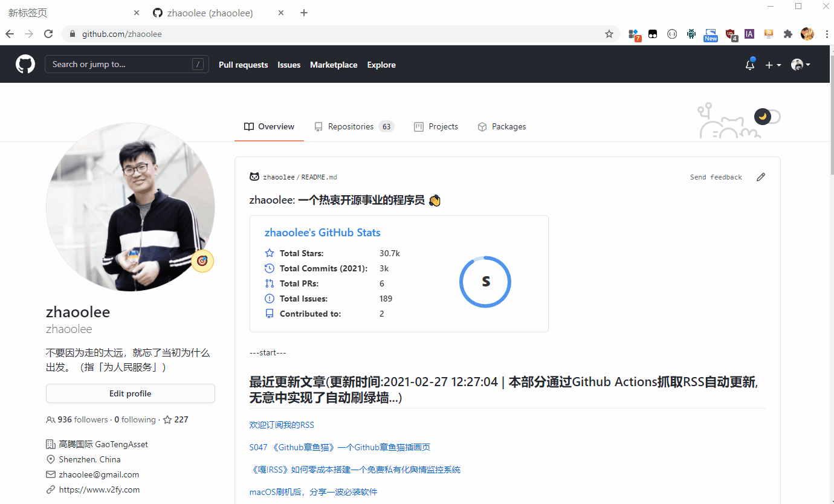Open the 227 starred repos link
Image resolution: width=834 pixels, height=504 pixels.
click(175, 419)
